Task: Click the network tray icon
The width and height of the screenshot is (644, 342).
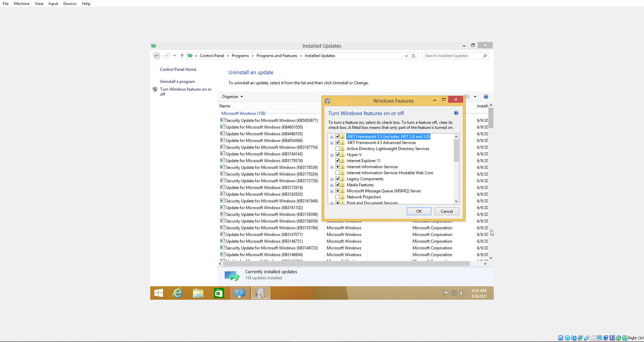Action: tap(454, 293)
